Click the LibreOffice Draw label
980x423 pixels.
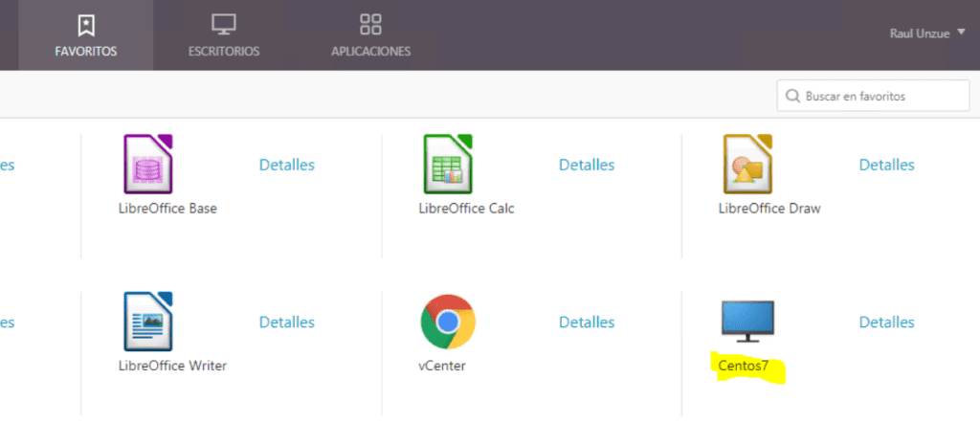[769, 209]
